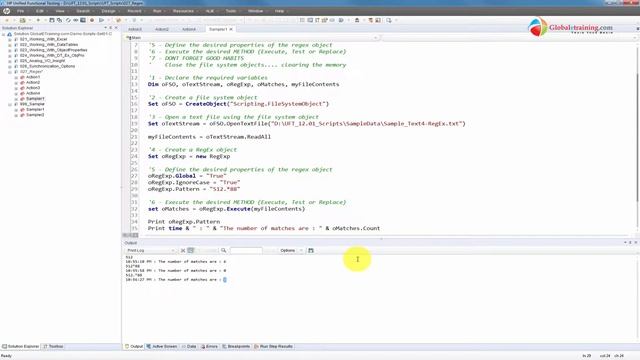Viewport: 640px width, 360px height.
Task: Open the Window menu
Action: point(256,11)
